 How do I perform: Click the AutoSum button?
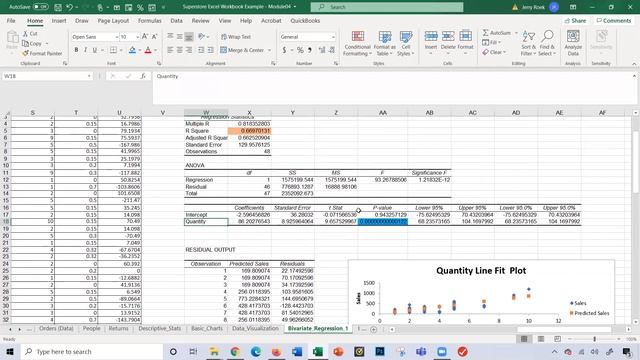497,33
